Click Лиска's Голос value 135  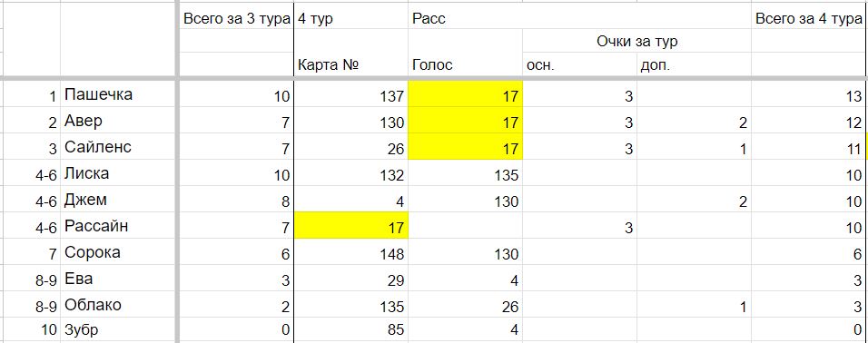(x=465, y=173)
